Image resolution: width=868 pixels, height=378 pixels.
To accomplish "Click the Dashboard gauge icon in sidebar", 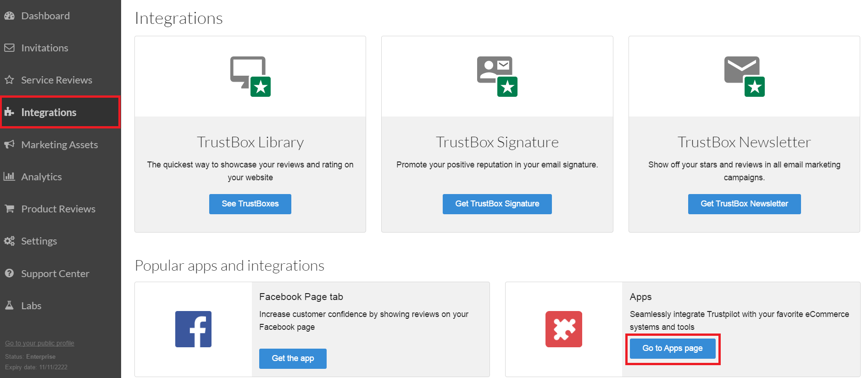I will tap(9, 16).
